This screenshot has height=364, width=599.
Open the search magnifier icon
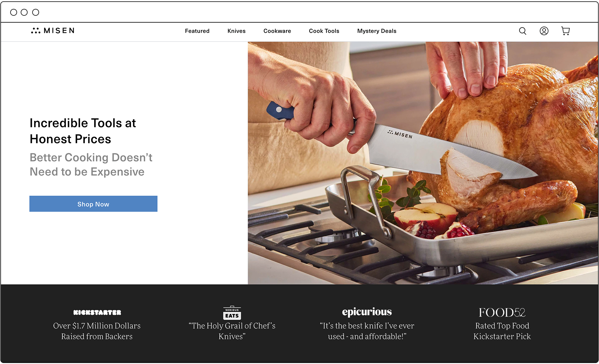pos(522,31)
